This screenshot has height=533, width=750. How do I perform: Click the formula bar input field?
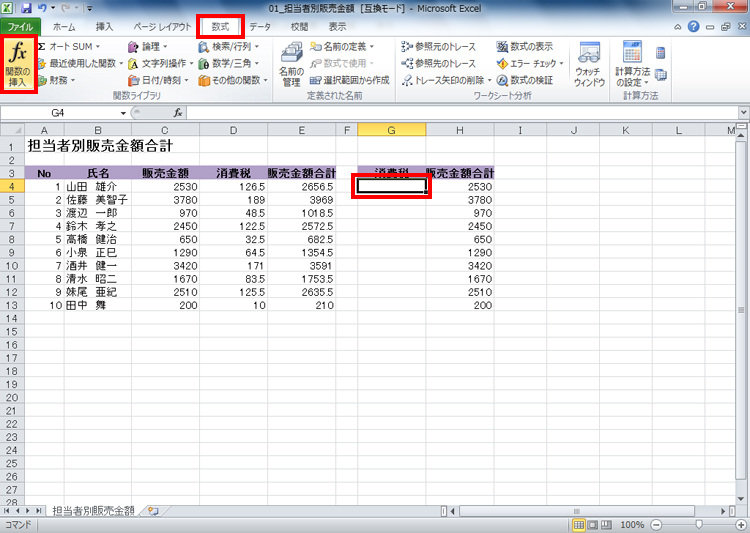point(463,113)
